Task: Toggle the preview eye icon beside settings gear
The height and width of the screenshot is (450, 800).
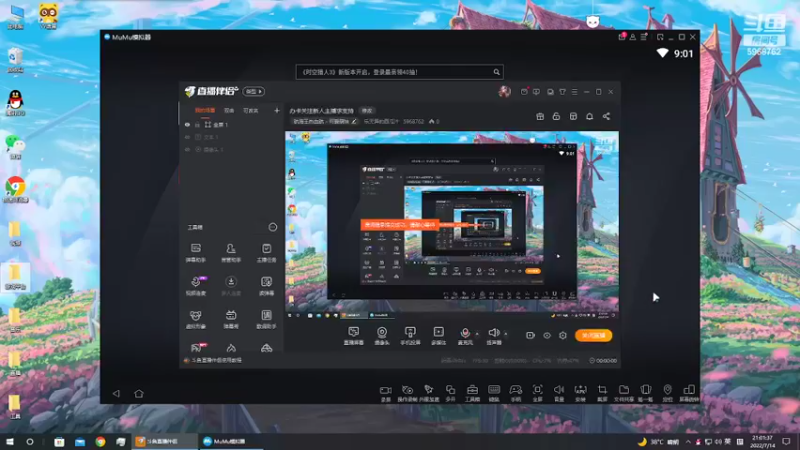Action: [x=547, y=336]
